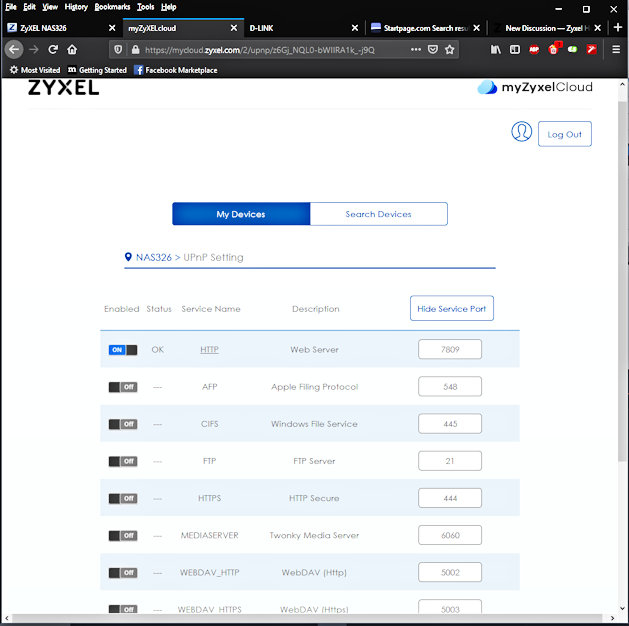
Task: Open the red extension with notification badge
Action: pos(554,49)
